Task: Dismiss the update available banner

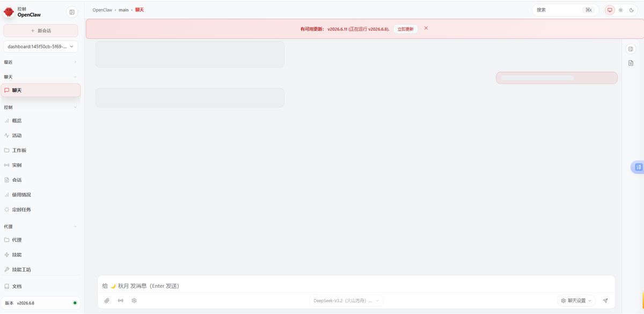Action: point(426,28)
